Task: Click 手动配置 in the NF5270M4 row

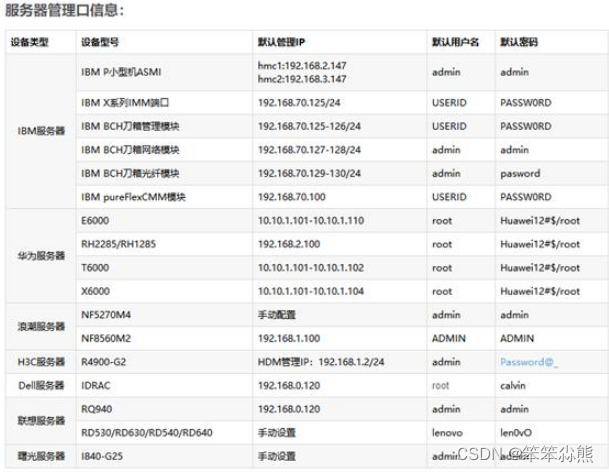Action: (x=277, y=315)
